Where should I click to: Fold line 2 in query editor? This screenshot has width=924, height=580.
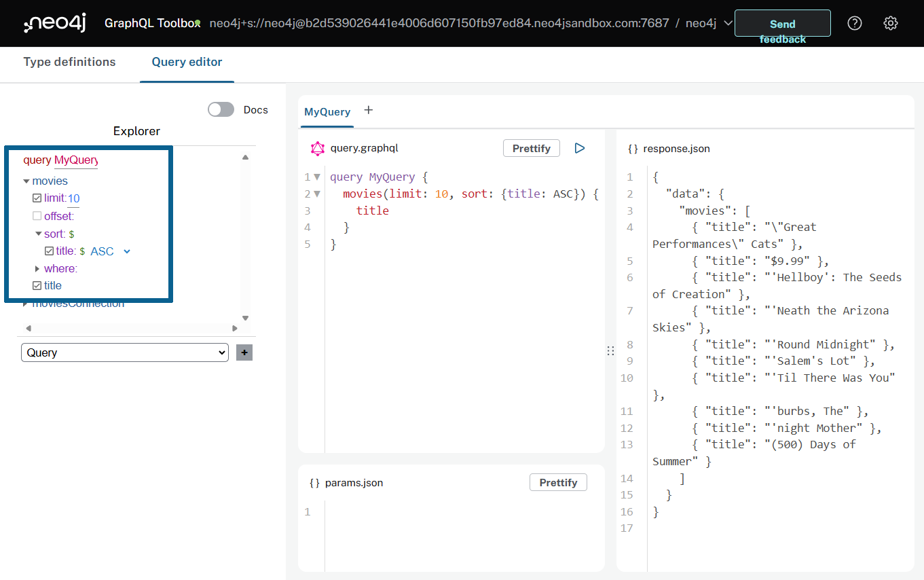(x=317, y=194)
